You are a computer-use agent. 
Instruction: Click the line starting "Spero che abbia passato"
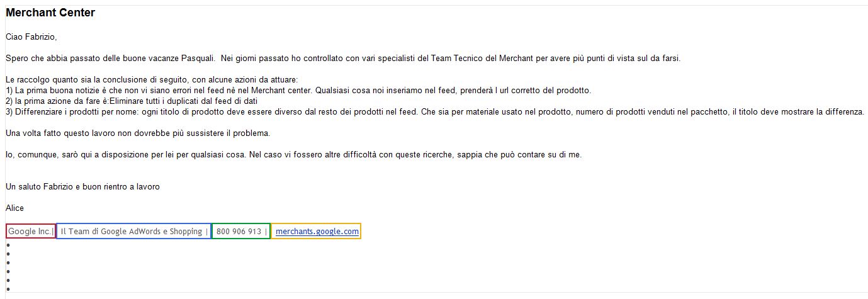(x=343, y=59)
